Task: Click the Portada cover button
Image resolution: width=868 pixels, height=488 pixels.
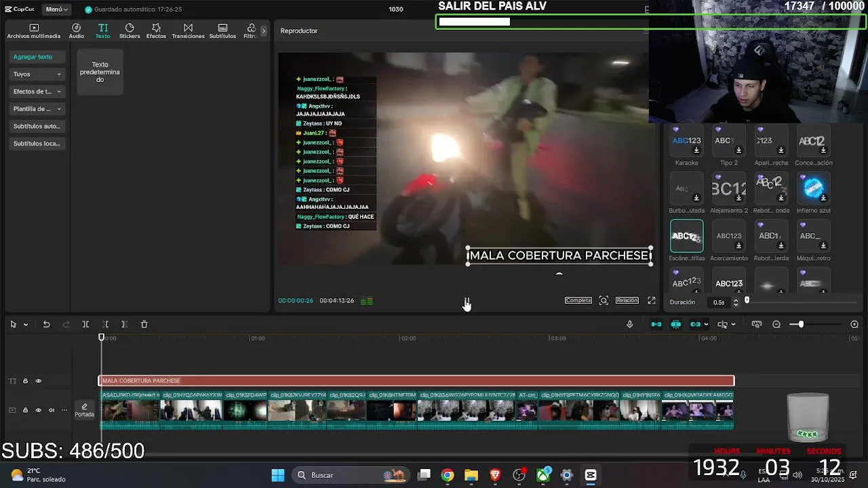Action: 84,410
